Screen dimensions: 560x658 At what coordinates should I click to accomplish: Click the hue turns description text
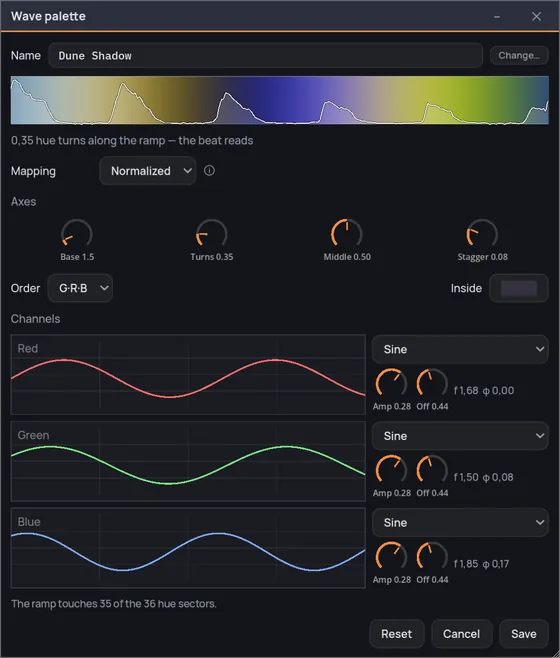pos(132,140)
